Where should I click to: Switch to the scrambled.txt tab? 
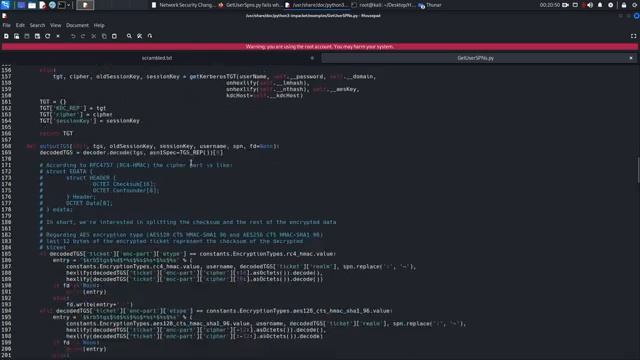pos(157,58)
